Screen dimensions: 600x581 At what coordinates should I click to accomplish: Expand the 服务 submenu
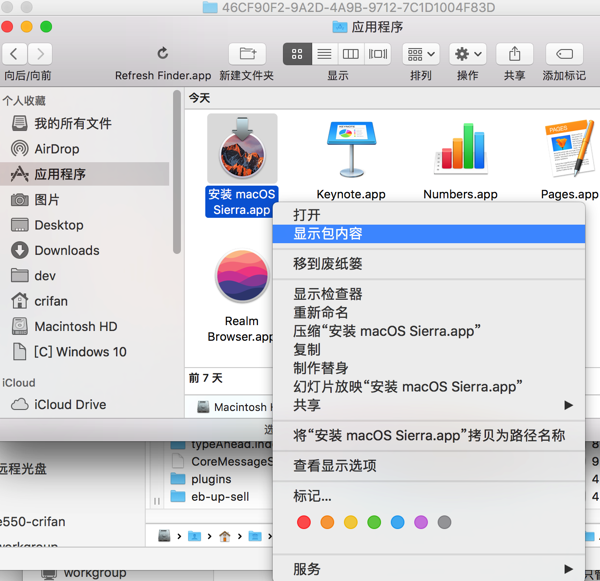429,569
